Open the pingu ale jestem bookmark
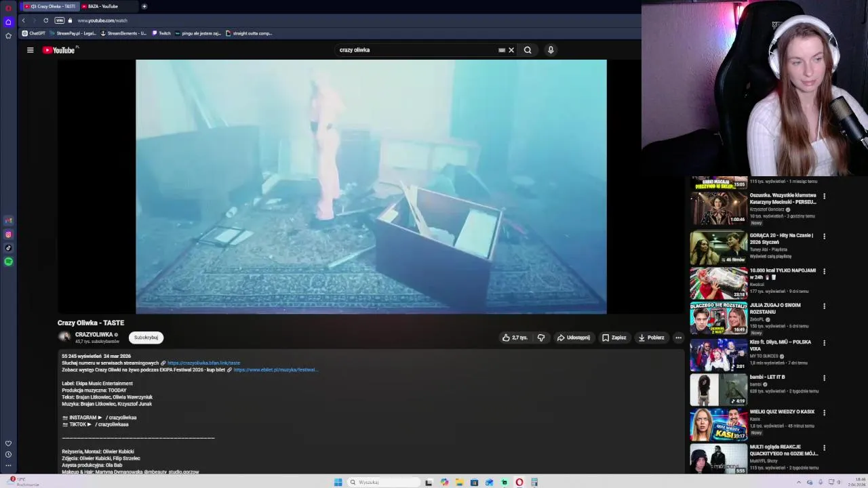Image resolution: width=868 pixels, height=488 pixels. coord(198,33)
